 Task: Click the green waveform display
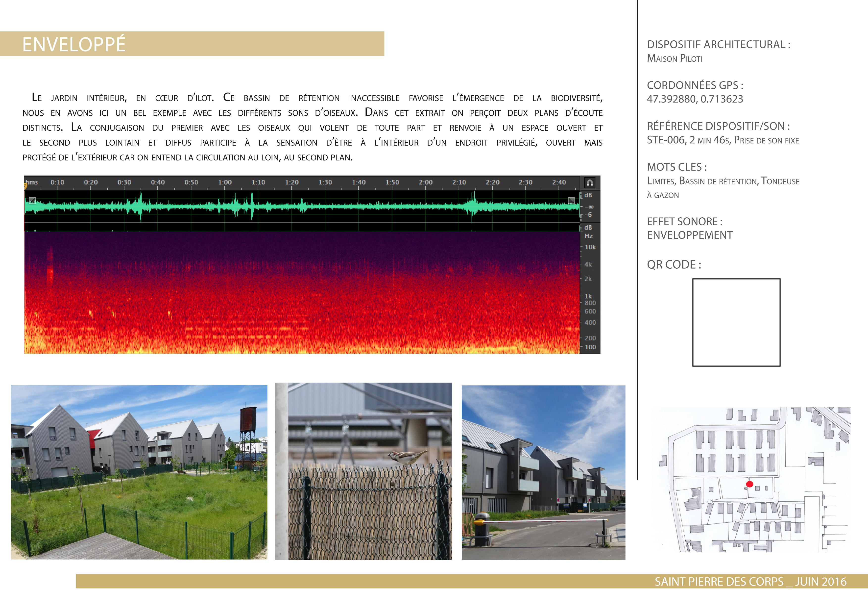(x=302, y=206)
